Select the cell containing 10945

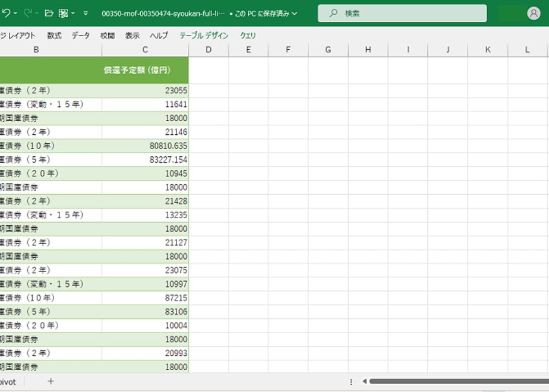pos(146,173)
